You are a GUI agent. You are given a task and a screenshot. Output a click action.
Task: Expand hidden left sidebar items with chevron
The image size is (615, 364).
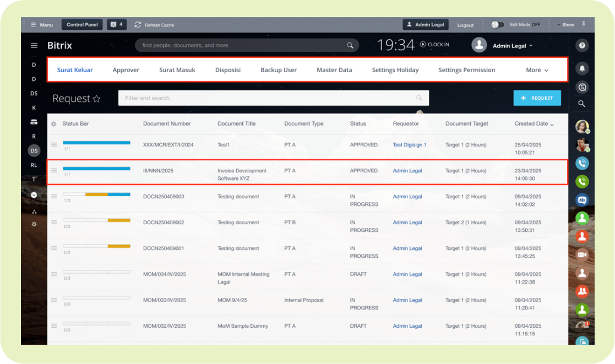tap(34, 195)
